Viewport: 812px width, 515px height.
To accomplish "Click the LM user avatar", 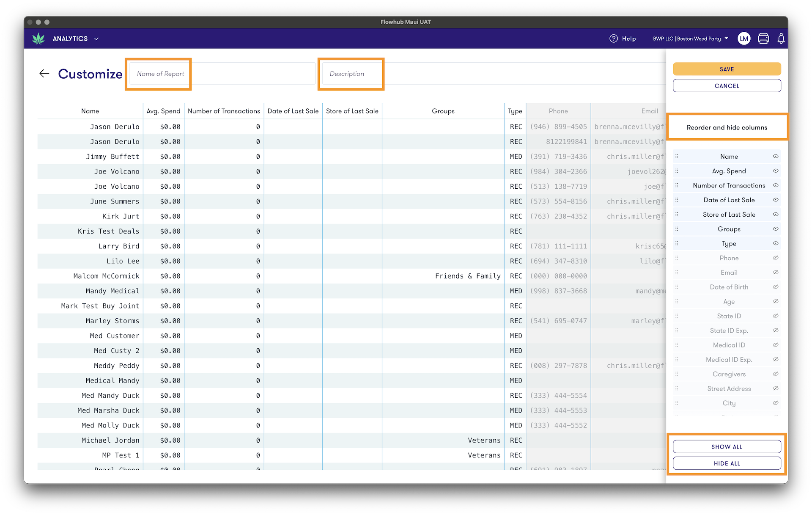I will [743, 39].
